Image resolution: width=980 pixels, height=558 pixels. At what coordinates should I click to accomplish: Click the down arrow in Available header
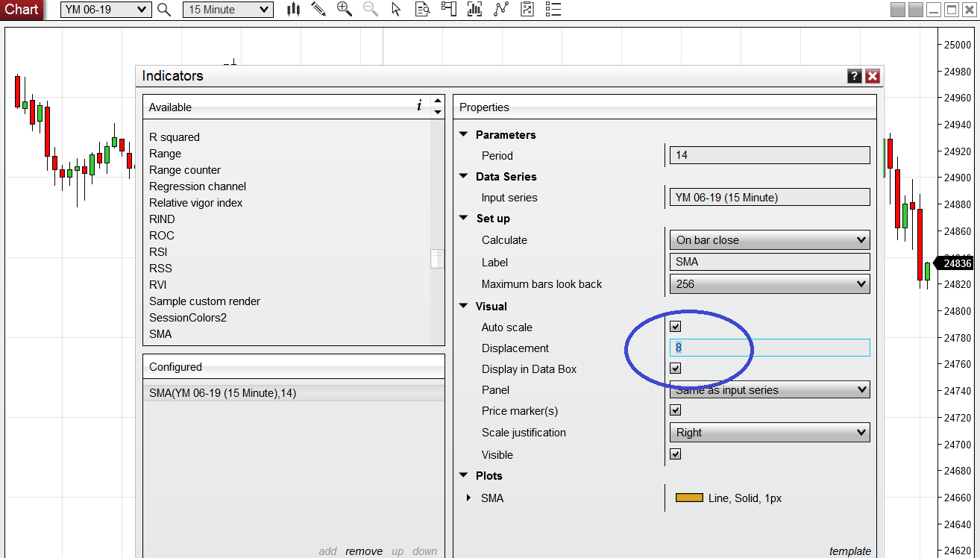click(438, 112)
